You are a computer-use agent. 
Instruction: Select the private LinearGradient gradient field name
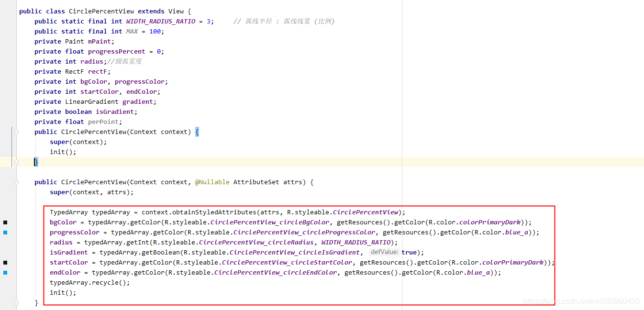(x=138, y=101)
